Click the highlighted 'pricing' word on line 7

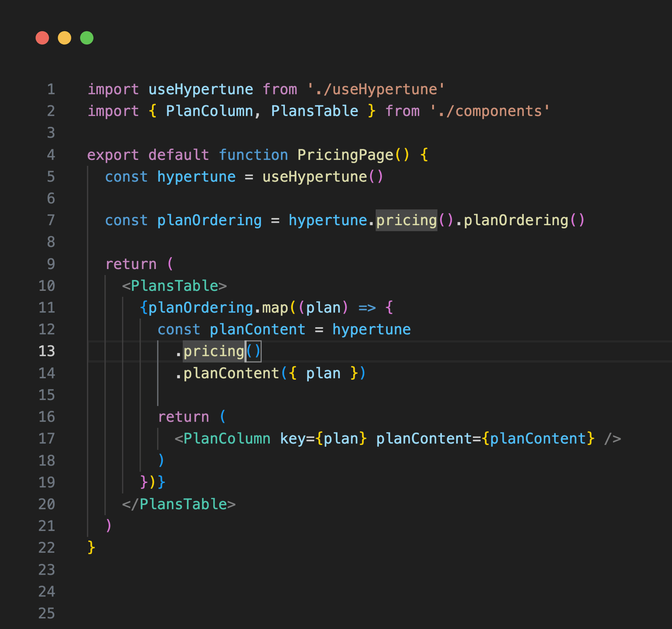click(406, 220)
